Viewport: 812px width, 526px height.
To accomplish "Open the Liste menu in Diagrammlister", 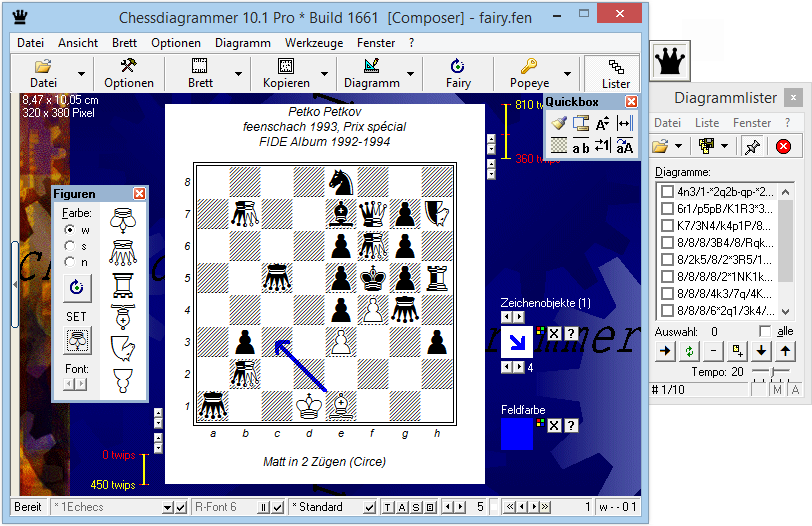I will (x=707, y=123).
